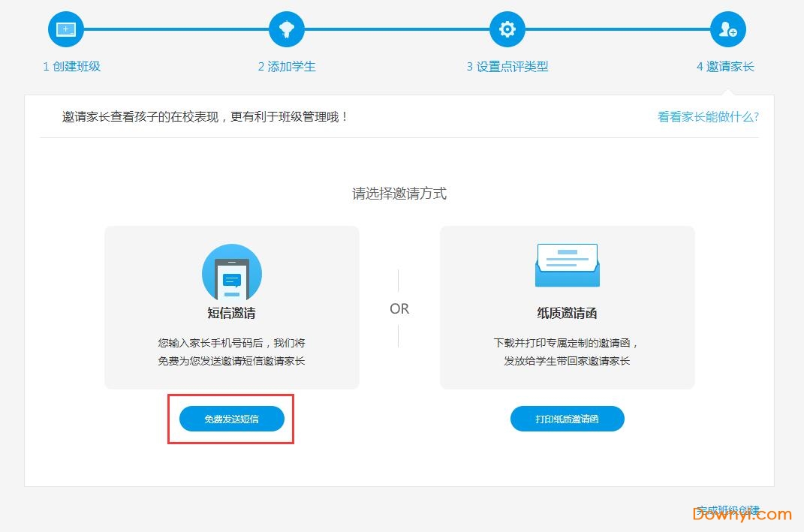Viewport: 804px width, 532px height.
Task: Click the blue envelope paper invitation icon
Action: click(567, 266)
